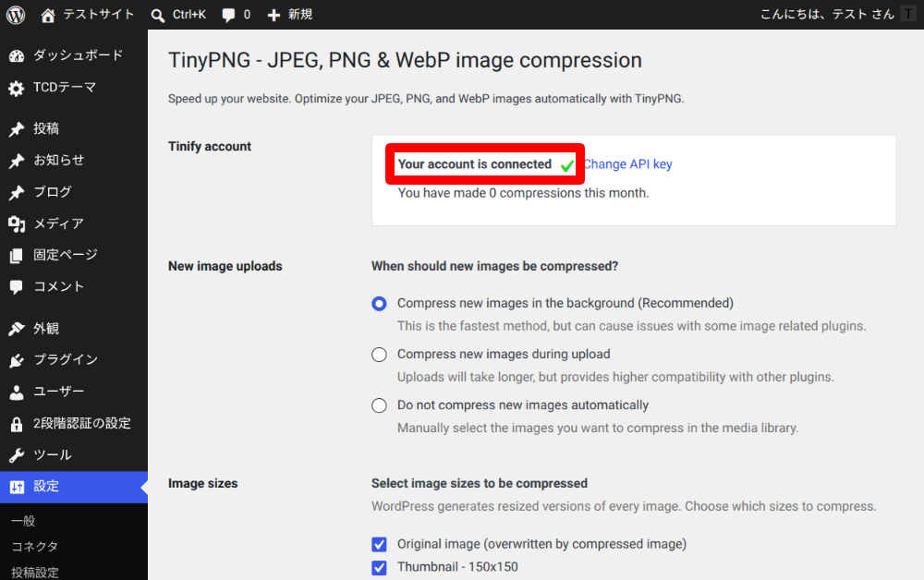The image size is (924, 580).
Task: Click "Manually select the images" hint text
Action: pyautogui.click(x=598, y=429)
